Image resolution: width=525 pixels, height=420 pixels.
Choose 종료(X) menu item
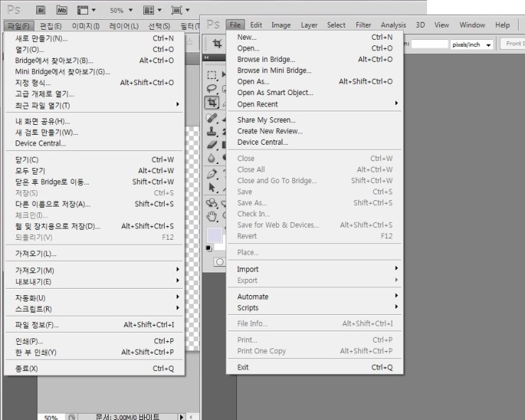click(94, 368)
